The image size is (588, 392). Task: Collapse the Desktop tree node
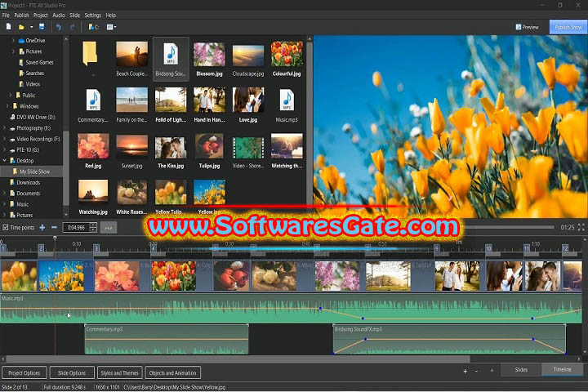point(5,161)
